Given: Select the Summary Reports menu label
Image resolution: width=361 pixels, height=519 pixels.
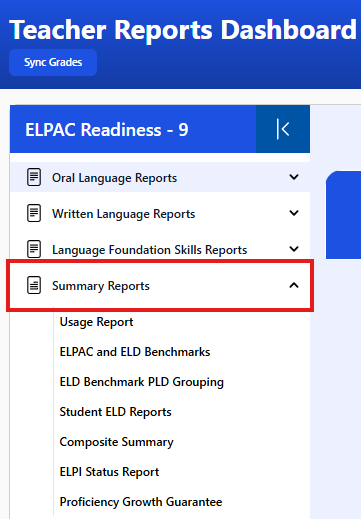Looking at the screenshot, I should point(101,286).
